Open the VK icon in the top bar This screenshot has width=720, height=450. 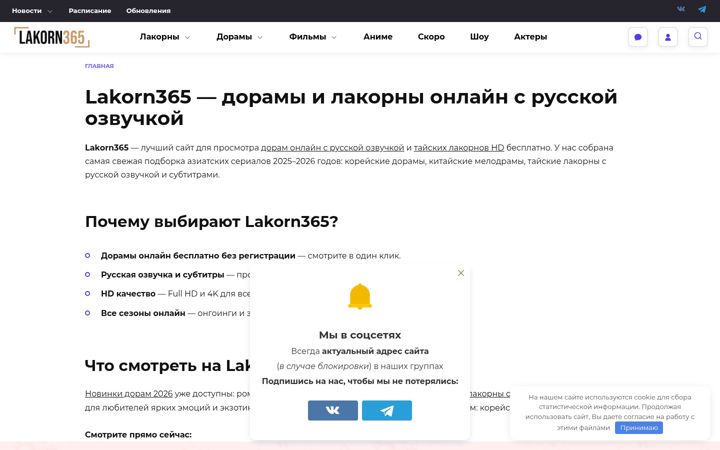681,9
